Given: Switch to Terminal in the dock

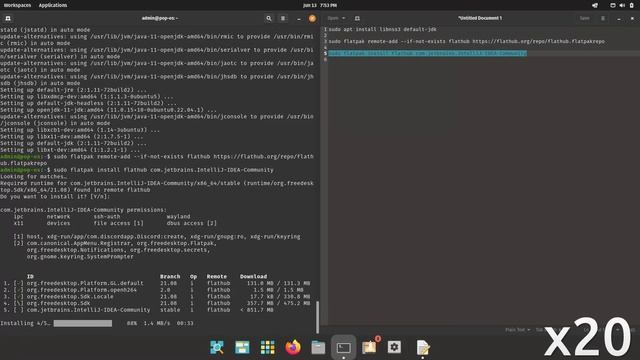Looking at the screenshot, I should click(x=344, y=347).
